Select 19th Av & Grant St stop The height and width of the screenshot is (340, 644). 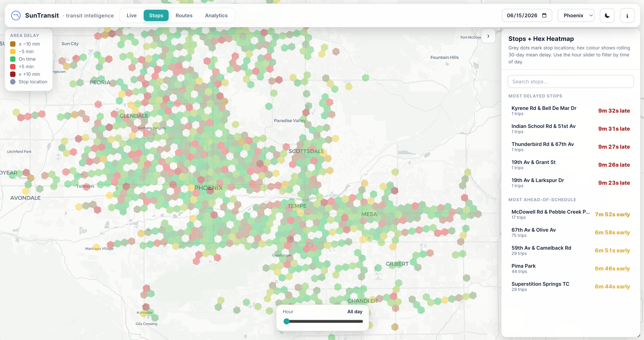click(x=570, y=165)
